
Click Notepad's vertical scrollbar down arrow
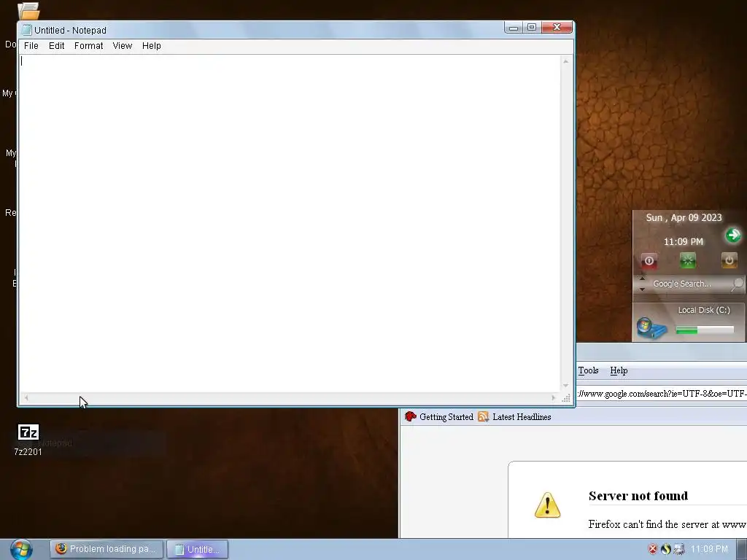pos(565,386)
